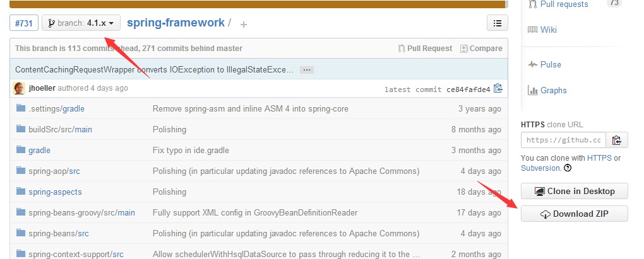Open latest commit ce84fafde4

468,89
